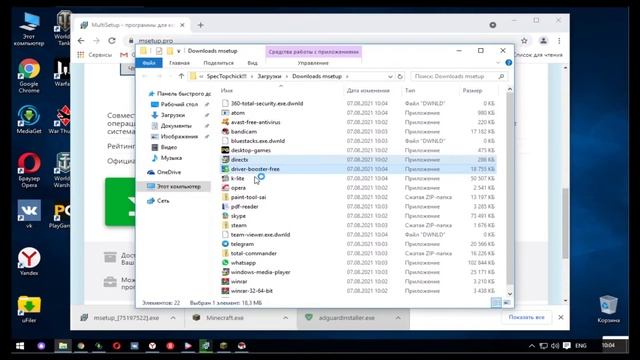Open Yandex desktop shortcut
The width and height of the screenshot is (640, 360).
tap(29, 262)
